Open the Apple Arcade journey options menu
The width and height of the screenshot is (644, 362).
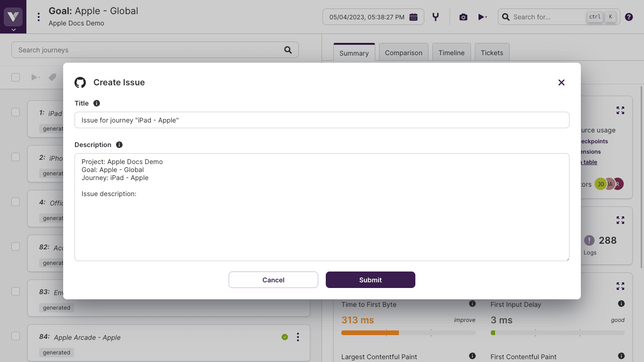coord(298,337)
